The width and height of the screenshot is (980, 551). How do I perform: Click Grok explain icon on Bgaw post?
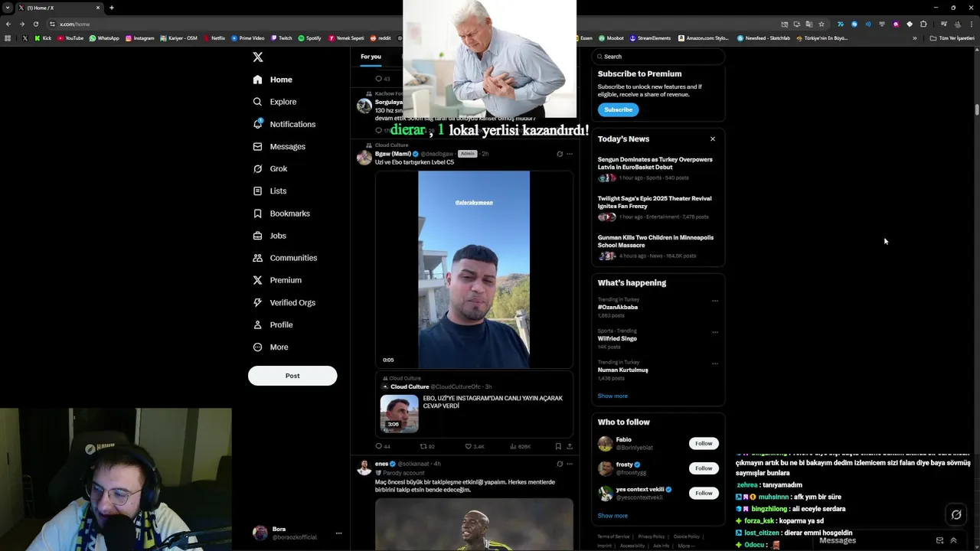click(x=560, y=154)
